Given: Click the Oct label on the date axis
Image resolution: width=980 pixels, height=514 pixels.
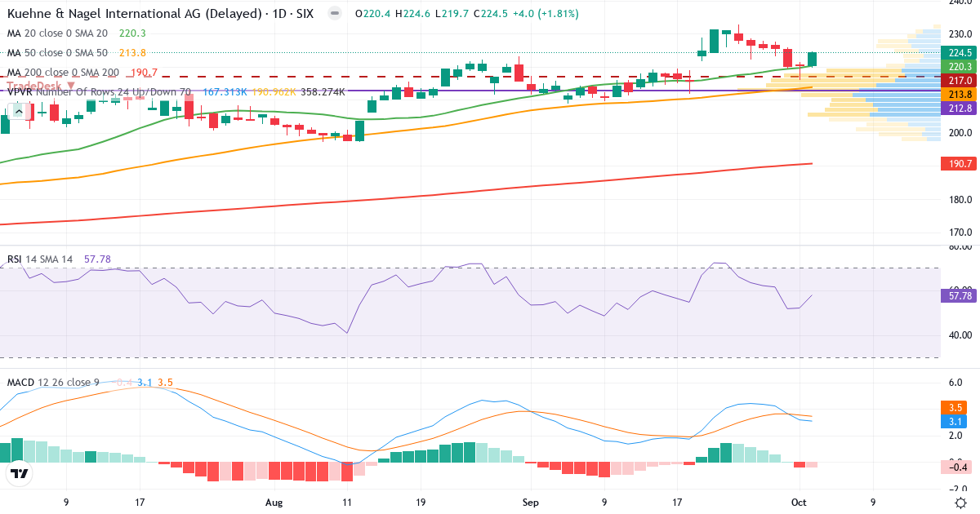Looking at the screenshot, I should click(798, 503).
